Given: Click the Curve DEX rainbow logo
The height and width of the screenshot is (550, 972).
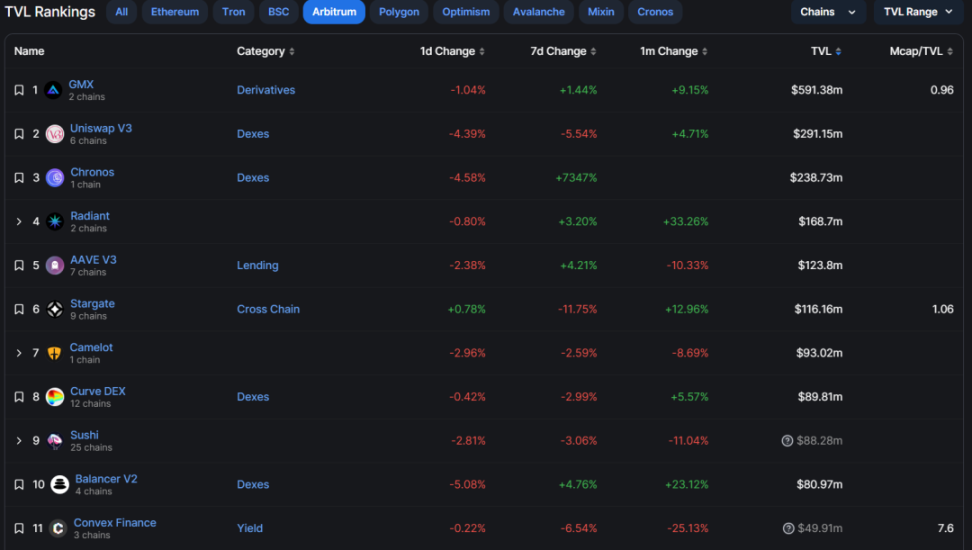Looking at the screenshot, I should coord(55,397).
